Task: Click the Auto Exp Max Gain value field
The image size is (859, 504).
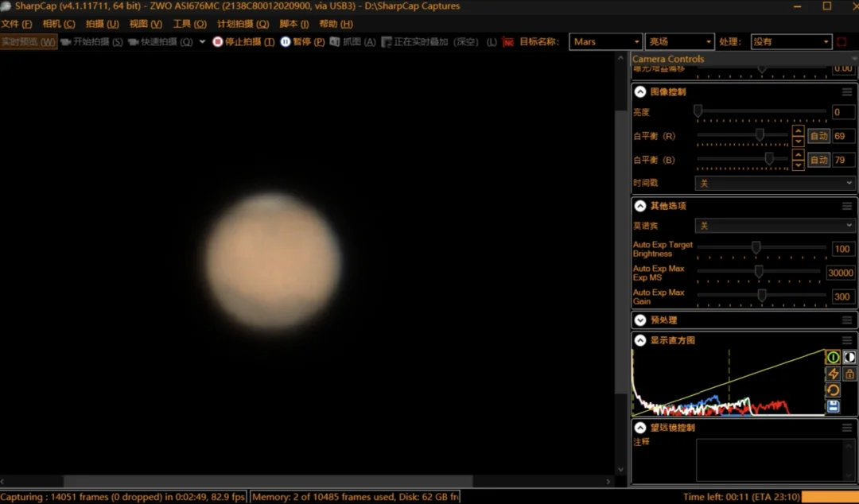Action: click(842, 297)
